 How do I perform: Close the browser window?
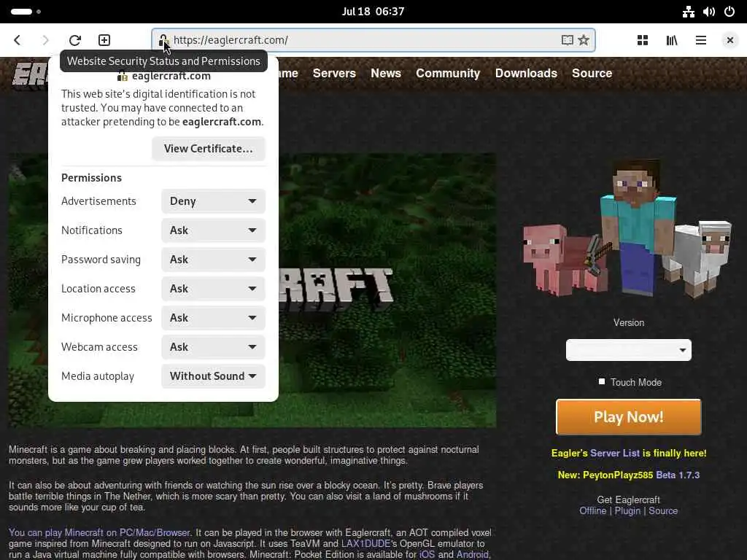729,40
